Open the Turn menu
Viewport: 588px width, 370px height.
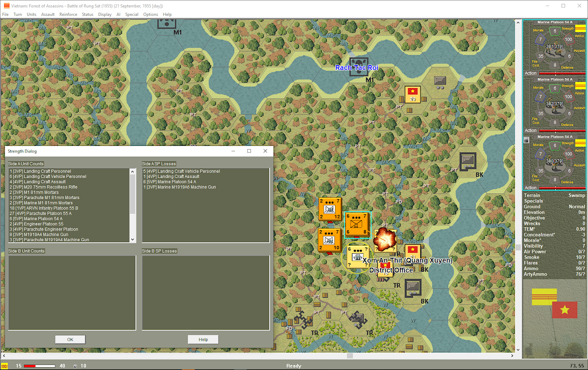click(x=18, y=15)
